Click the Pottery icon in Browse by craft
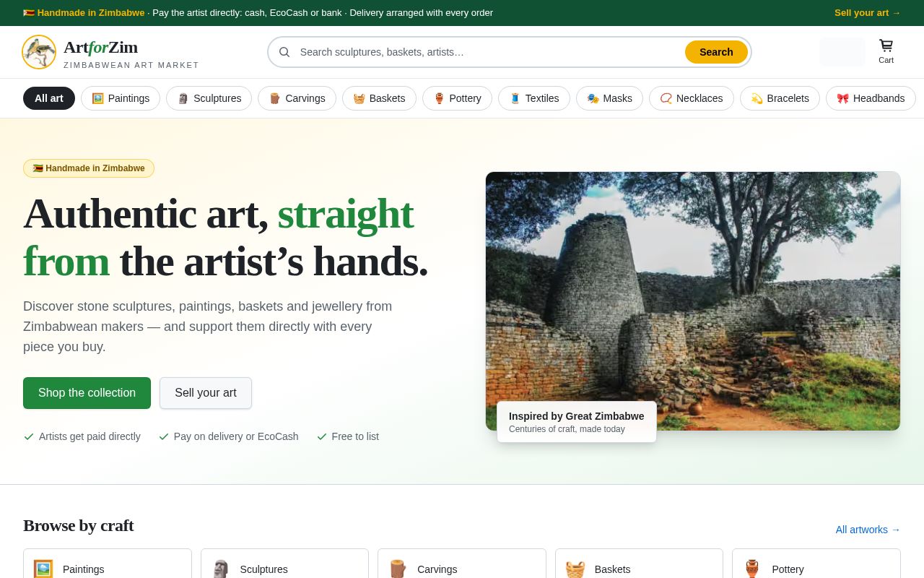This screenshot has width=924, height=578. click(752, 569)
